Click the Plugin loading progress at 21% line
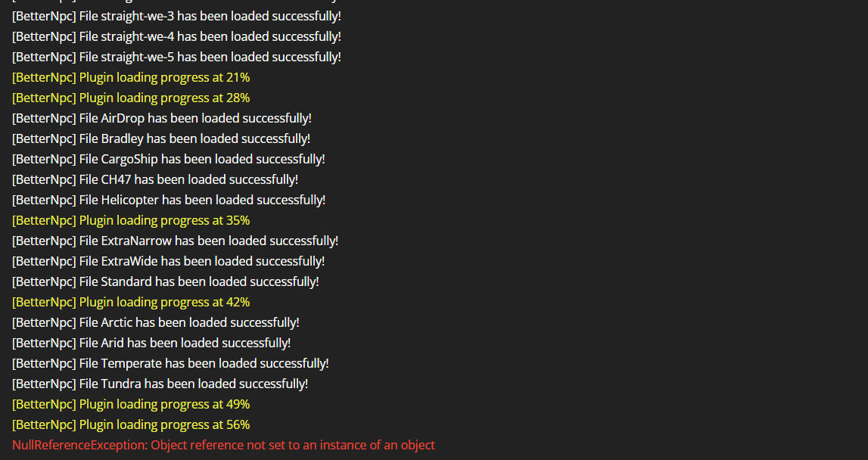The width and height of the screenshot is (868, 460). point(131,77)
